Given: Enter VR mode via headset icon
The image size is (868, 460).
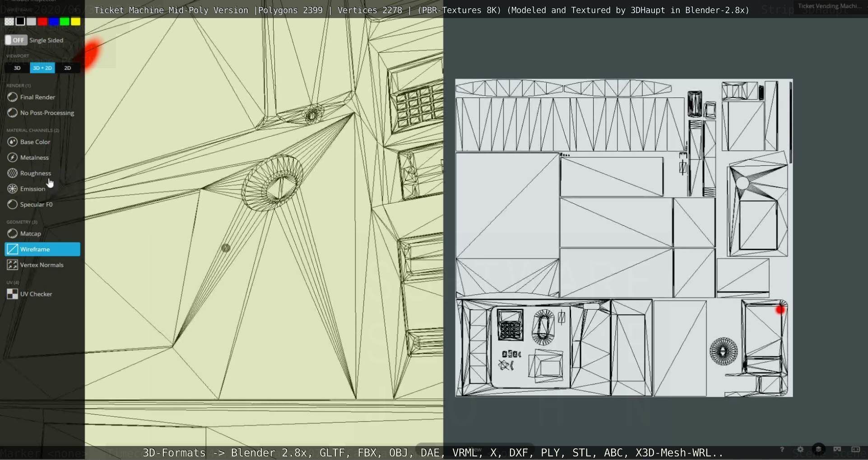Looking at the screenshot, I should [837, 449].
